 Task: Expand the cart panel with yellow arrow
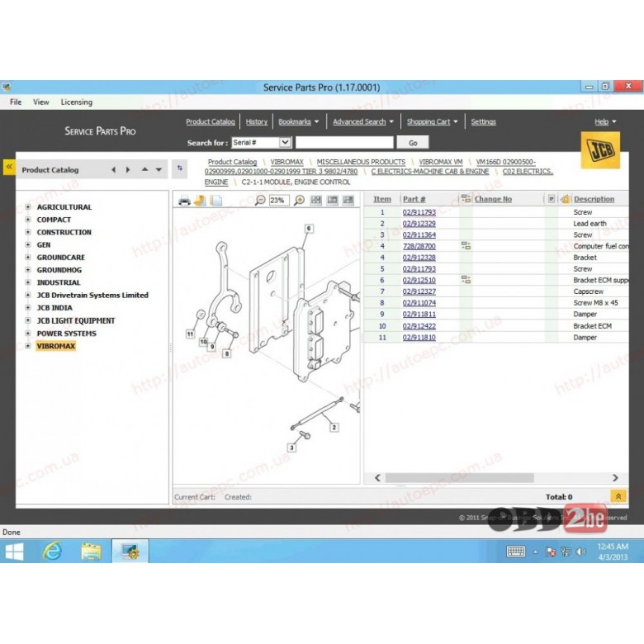[x=618, y=496]
